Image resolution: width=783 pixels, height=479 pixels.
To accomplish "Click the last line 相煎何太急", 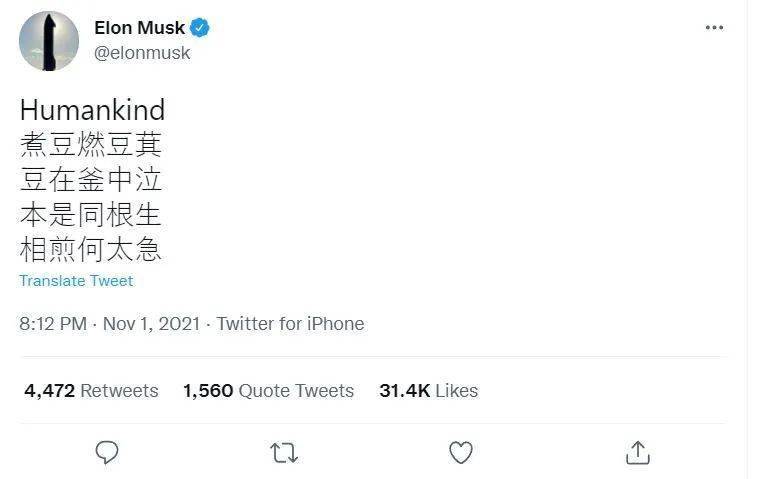I will (x=90, y=250).
